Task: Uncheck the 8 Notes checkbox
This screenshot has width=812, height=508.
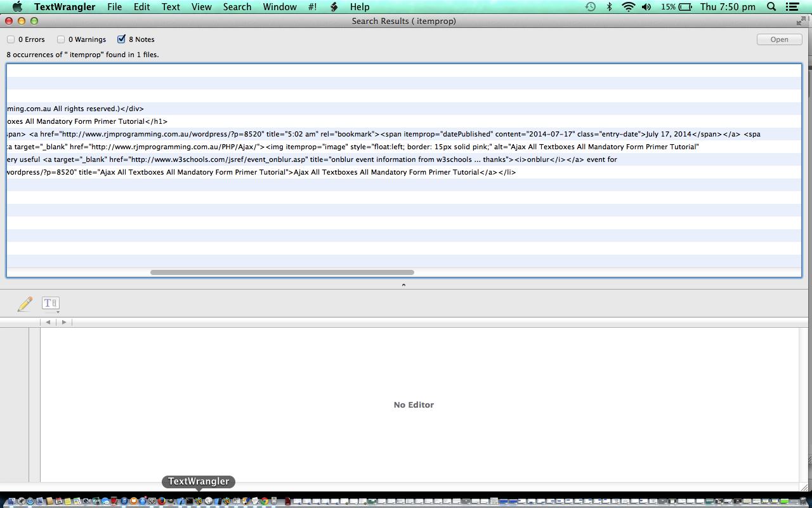Action: 121,39
